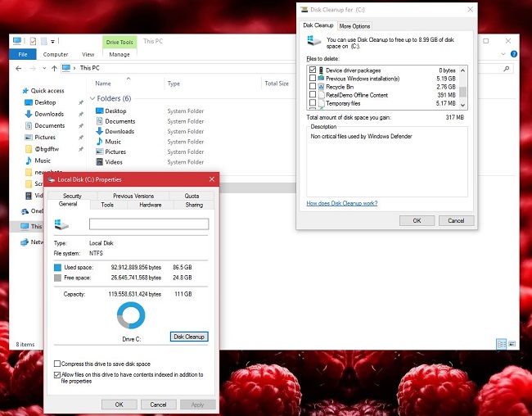This screenshot has height=416, width=532.
Task: Collapse the Folders (6) group
Action: coord(92,98)
